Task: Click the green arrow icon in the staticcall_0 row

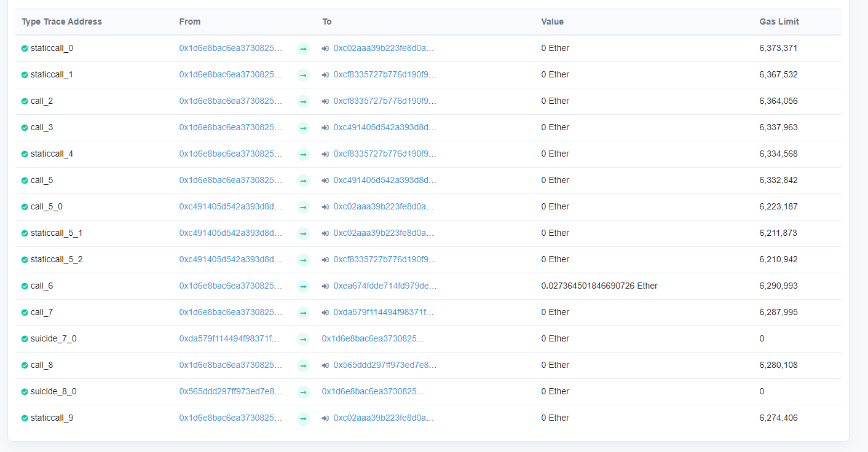Action: click(303, 49)
